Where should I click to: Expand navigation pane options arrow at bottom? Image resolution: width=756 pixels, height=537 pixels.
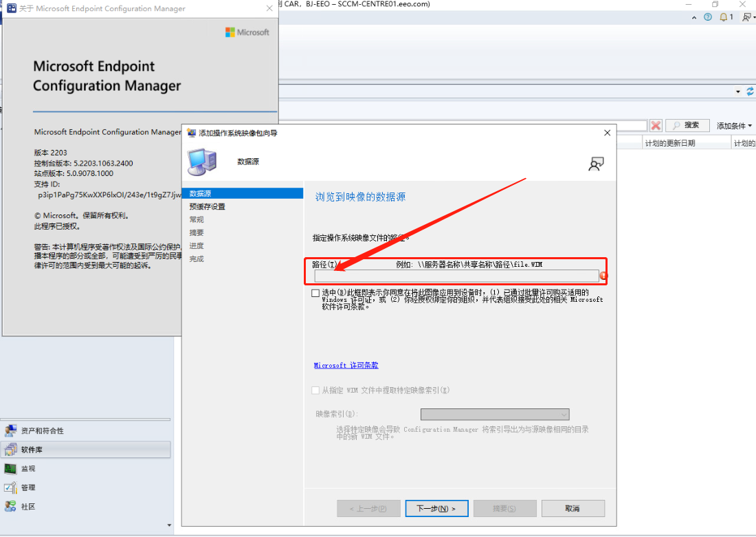(169, 525)
